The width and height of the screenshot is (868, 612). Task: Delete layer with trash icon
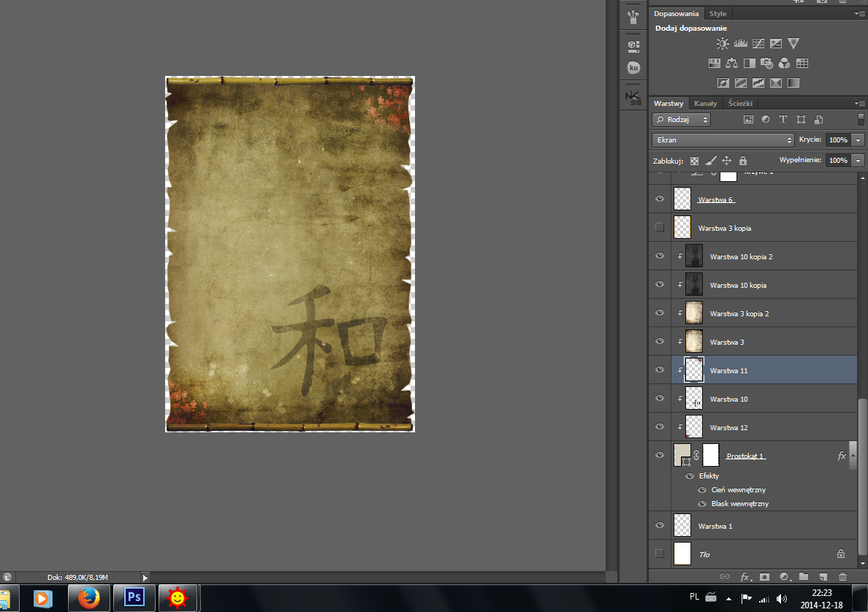click(842, 577)
